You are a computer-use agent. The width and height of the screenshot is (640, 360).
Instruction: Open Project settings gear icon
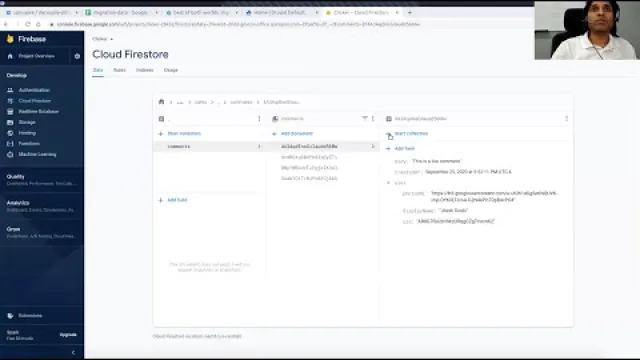point(77,56)
